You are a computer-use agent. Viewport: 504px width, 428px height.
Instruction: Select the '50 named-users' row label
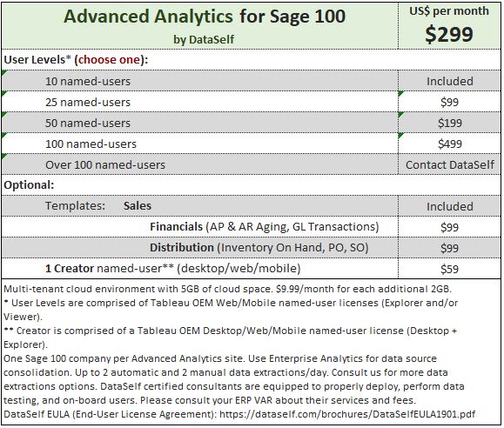tap(88, 123)
